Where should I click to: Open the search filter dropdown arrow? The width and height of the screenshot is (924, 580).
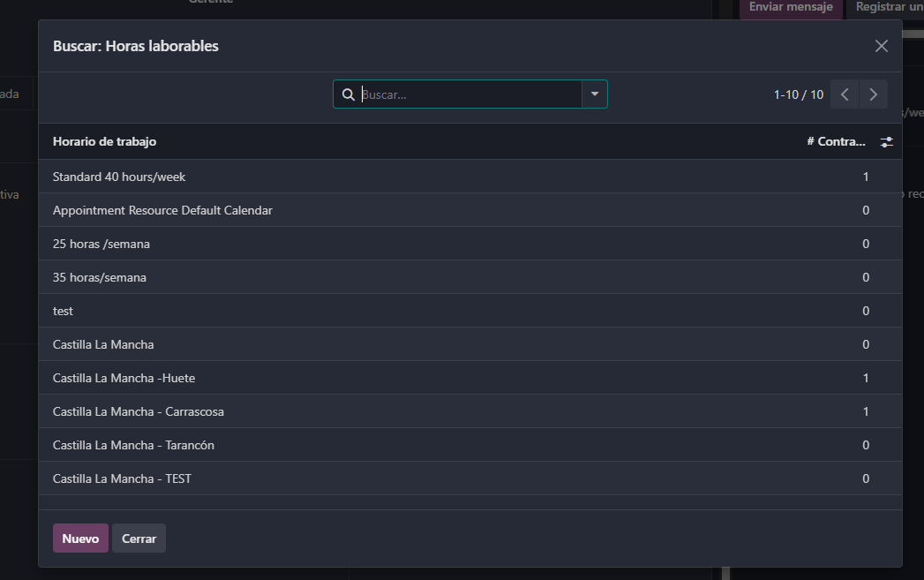595,94
